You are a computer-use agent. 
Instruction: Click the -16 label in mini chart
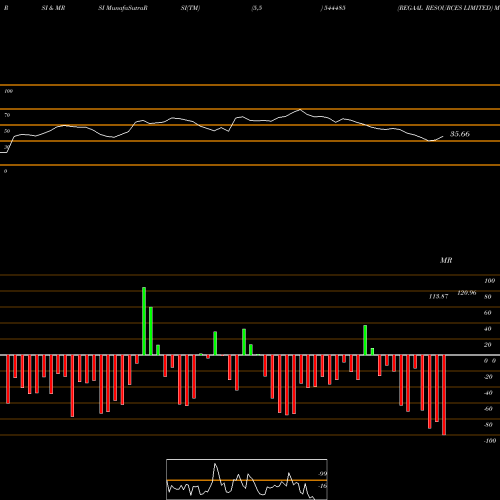coord(322,486)
